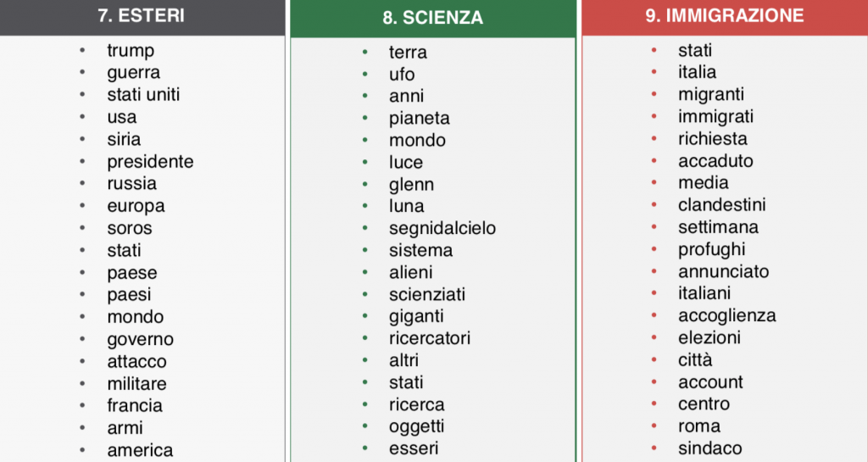868x462 pixels.
Task: Click the '7. ESTERI' column header
Action: 142,16
